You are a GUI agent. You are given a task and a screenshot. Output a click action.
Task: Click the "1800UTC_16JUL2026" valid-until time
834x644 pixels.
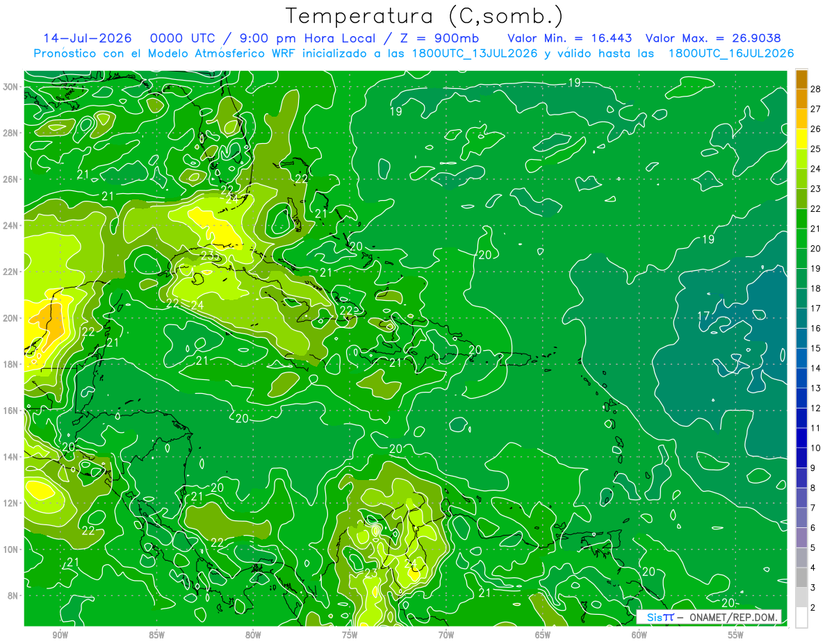[x=731, y=53]
